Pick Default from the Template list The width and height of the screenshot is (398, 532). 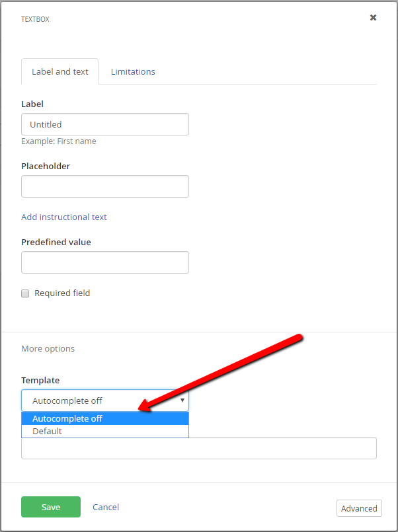pyautogui.click(x=105, y=432)
